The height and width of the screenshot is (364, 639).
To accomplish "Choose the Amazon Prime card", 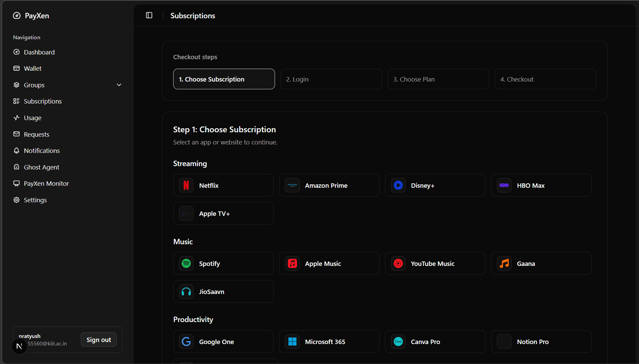I will click(x=329, y=185).
